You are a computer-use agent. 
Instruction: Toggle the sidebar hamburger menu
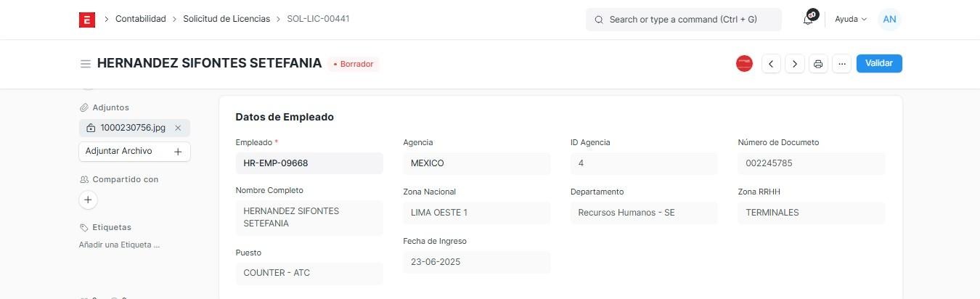(86, 64)
